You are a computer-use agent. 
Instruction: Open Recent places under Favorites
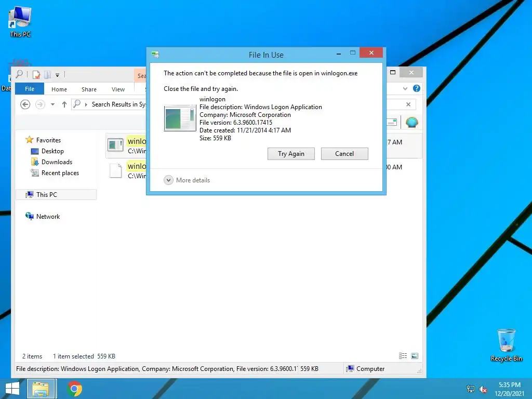click(x=55, y=172)
